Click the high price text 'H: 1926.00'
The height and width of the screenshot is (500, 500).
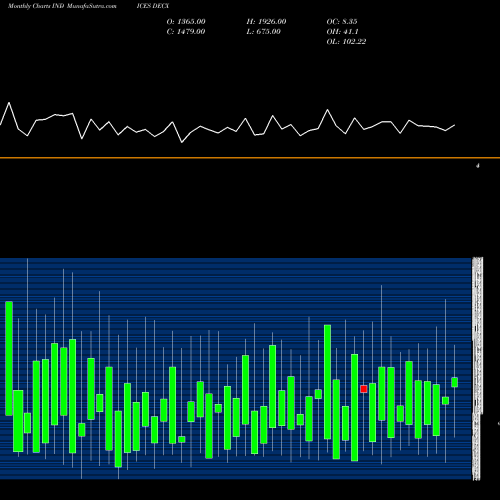click(266, 22)
